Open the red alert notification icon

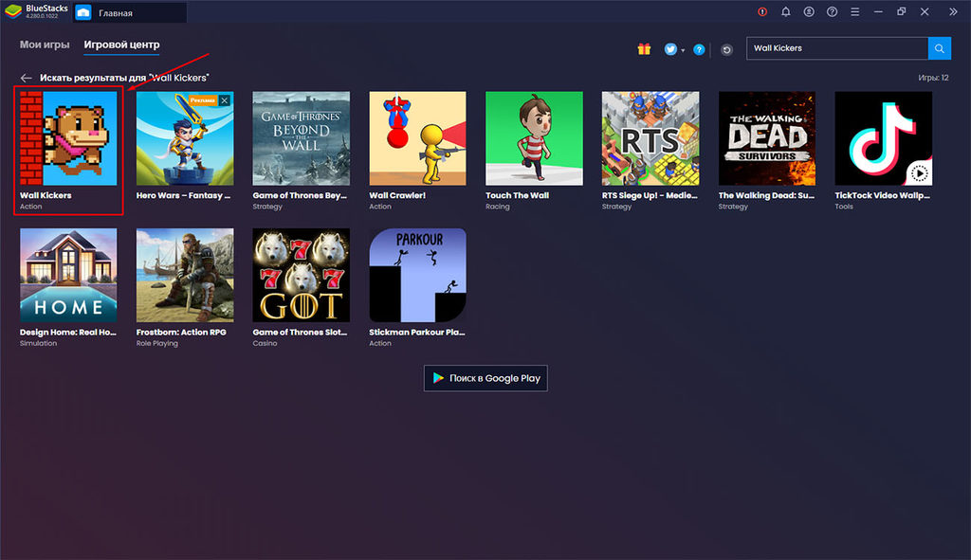(x=762, y=11)
